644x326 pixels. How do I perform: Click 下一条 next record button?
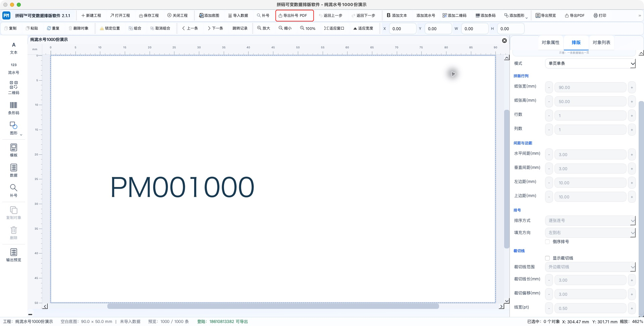(x=215, y=28)
